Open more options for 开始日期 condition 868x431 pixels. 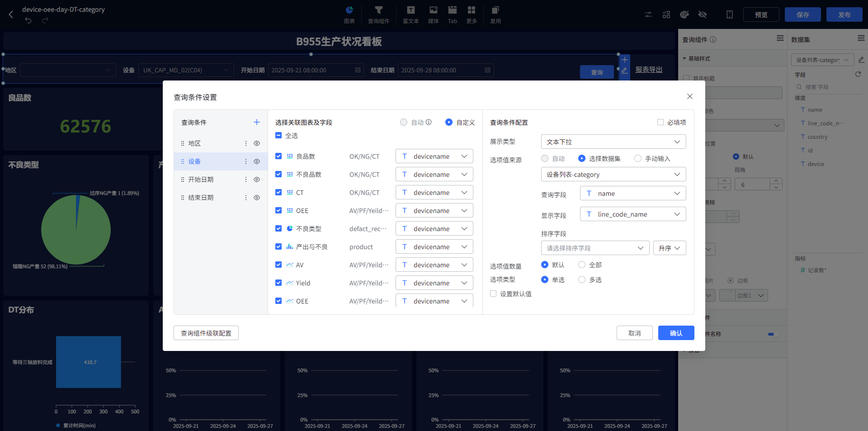(x=246, y=180)
